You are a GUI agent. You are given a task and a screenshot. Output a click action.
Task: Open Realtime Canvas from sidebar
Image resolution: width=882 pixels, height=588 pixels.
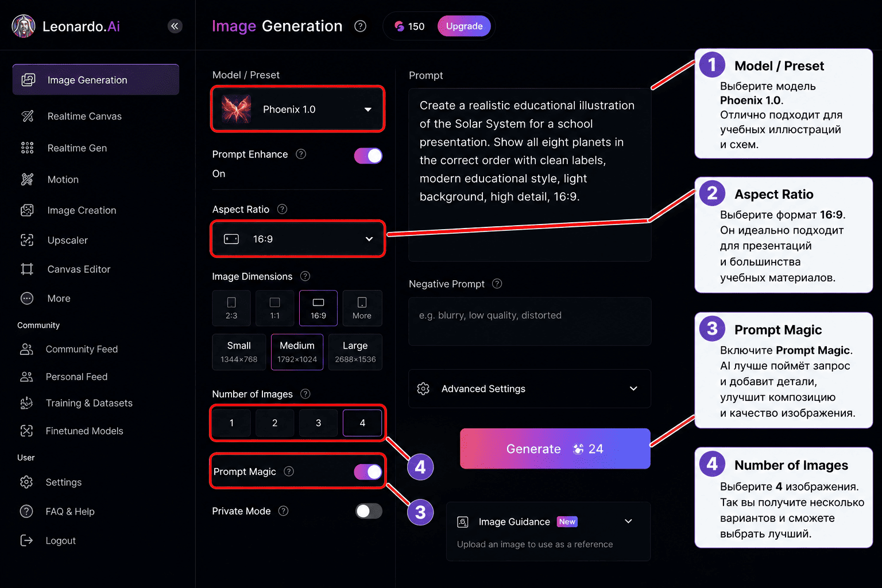pos(84,116)
